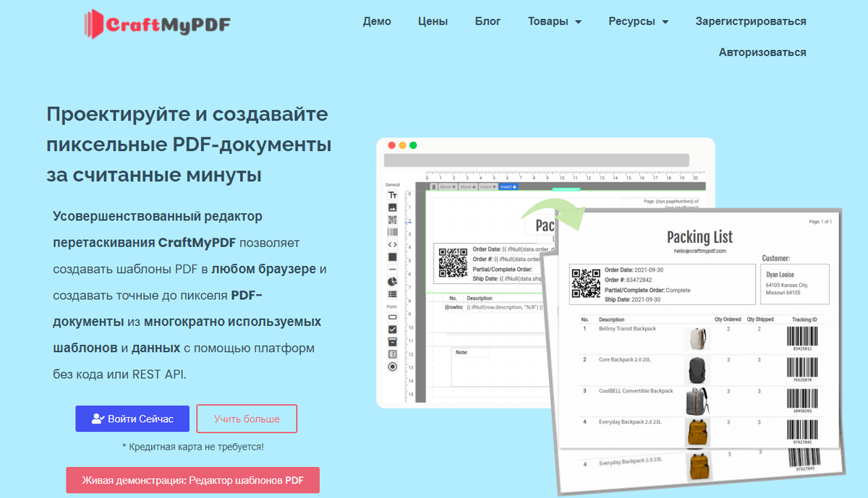868x498 pixels.
Task: Click the Insert down button in the editor toolbar
Action: coord(509,186)
